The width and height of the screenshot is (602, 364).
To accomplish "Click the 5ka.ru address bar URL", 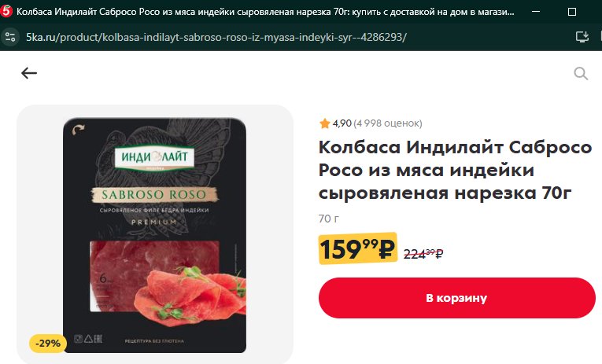I will coord(216,37).
